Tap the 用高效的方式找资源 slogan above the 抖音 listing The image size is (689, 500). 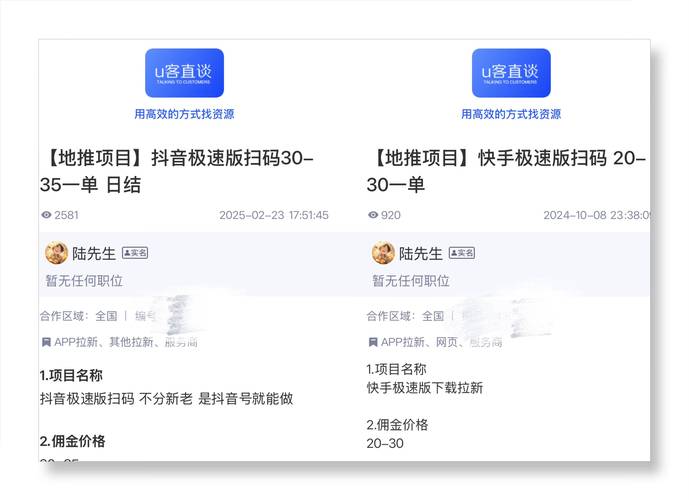184,114
